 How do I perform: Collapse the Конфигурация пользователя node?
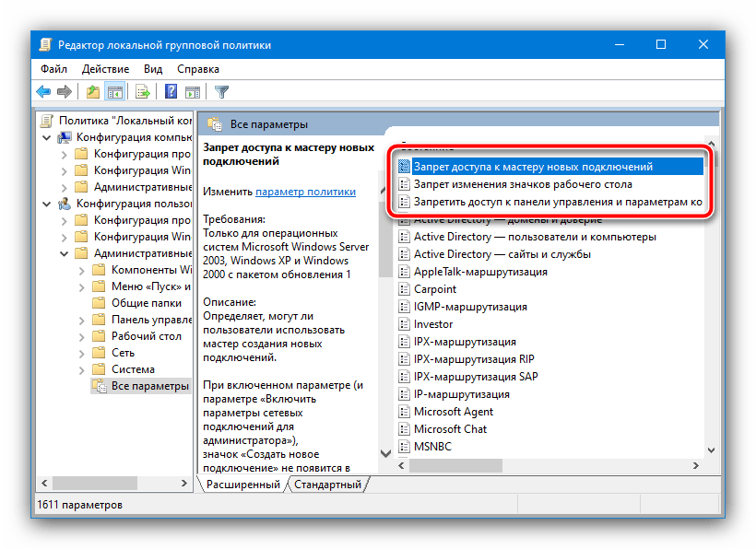pos(47,204)
